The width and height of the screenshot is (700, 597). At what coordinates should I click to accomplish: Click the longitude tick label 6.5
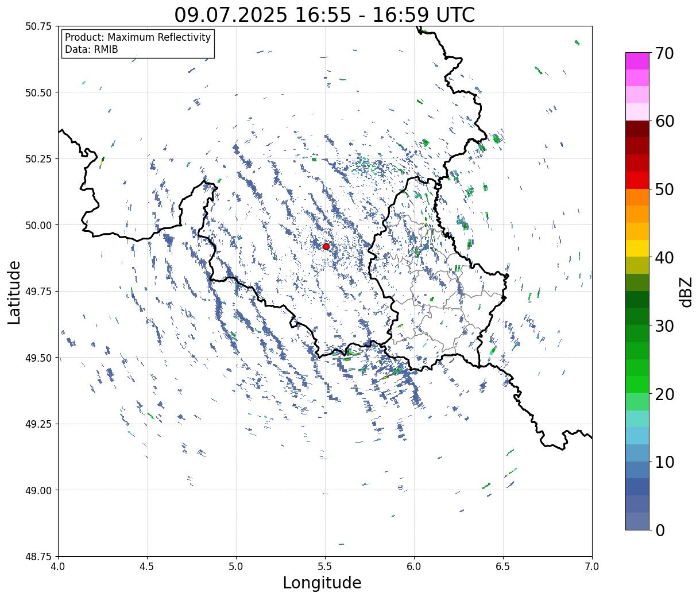[503, 567]
